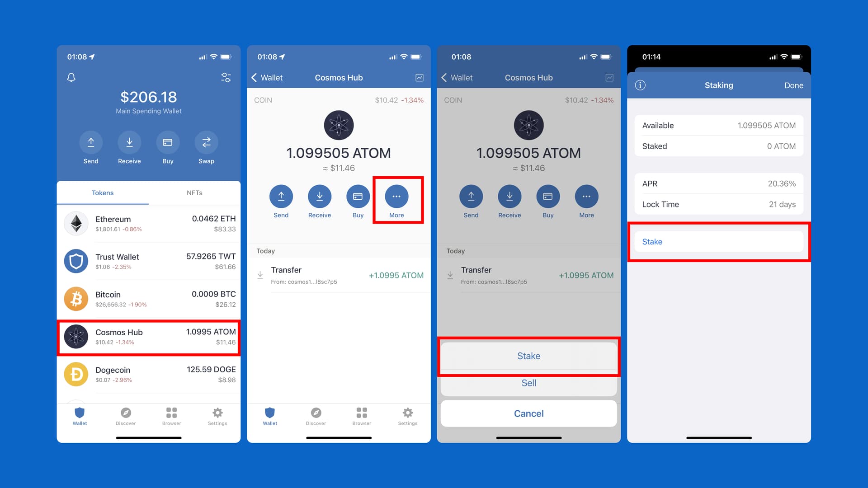Tap the Buy icon on Cosmos Hub
868x488 pixels.
pyautogui.click(x=358, y=196)
